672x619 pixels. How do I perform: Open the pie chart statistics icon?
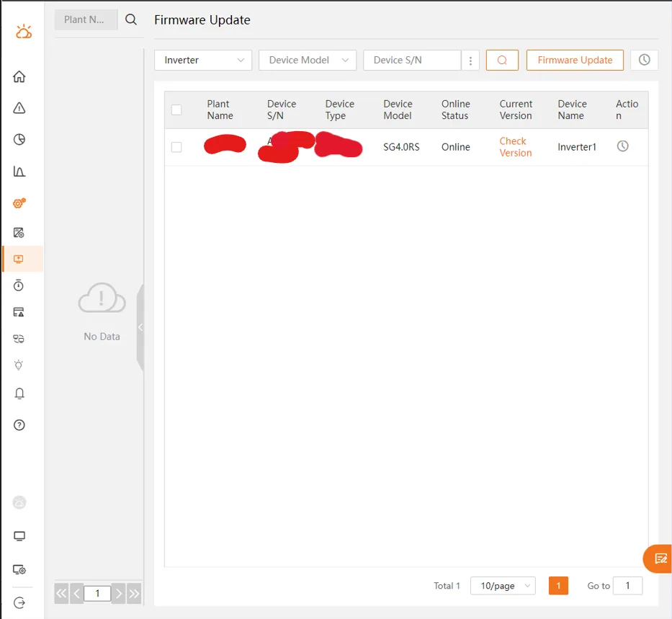(19, 140)
